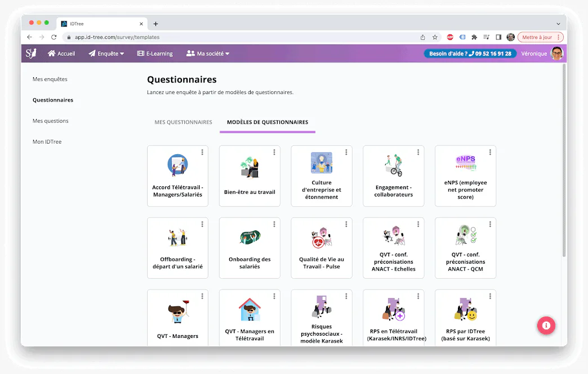Image resolution: width=588 pixels, height=374 pixels.
Task: Open the tab list chevron in browser
Action: (x=558, y=24)
